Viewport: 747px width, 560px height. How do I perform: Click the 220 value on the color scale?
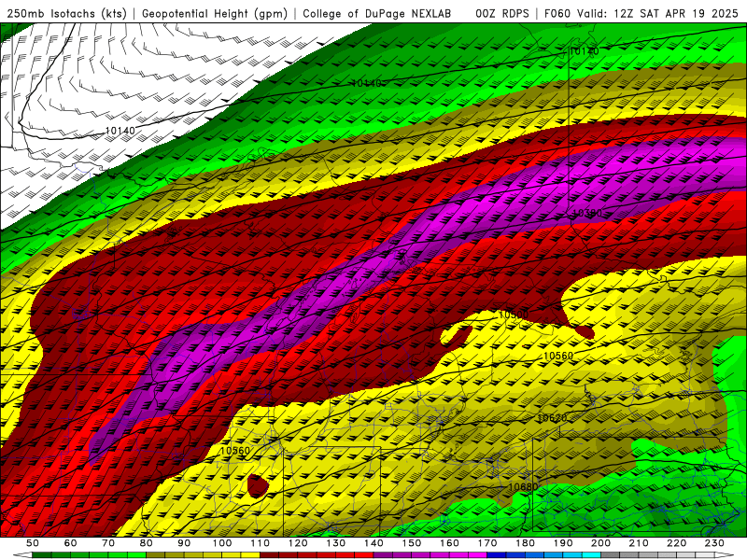(677, 543)
